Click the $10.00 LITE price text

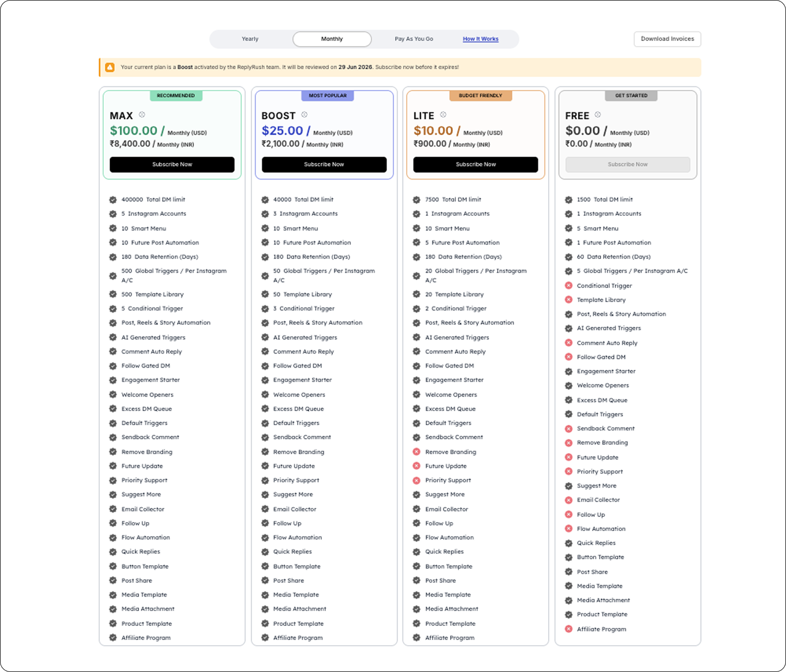pos(433,130)
